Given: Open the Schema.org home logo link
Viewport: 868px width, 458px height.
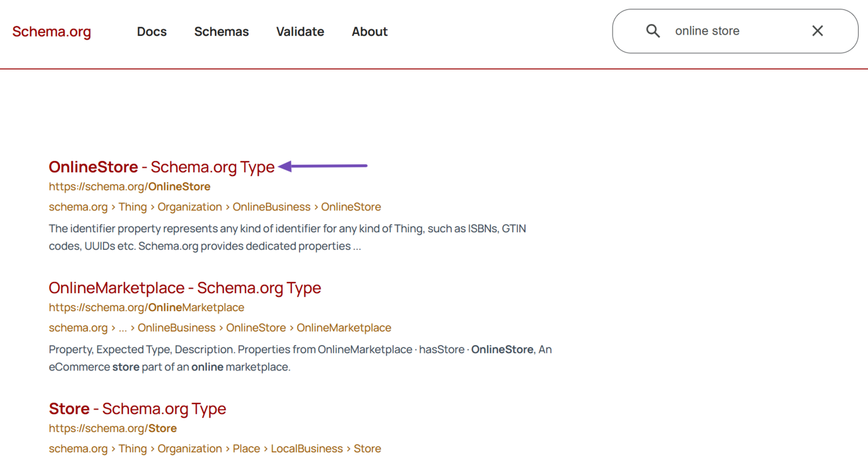Looking at the screenshot, I should pyautogui.click(x=51, y=32).
